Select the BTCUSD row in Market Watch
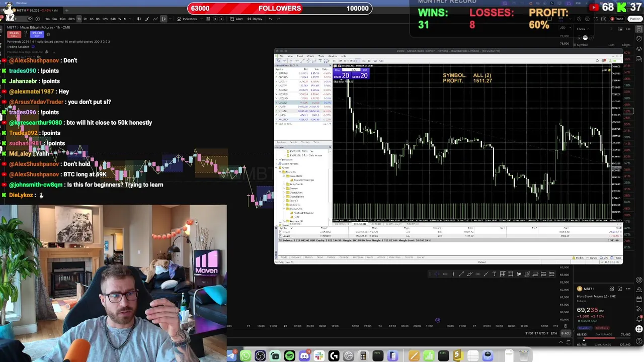Image resolution: width=644 pixels, height=362 pixels. pos(303,111)
